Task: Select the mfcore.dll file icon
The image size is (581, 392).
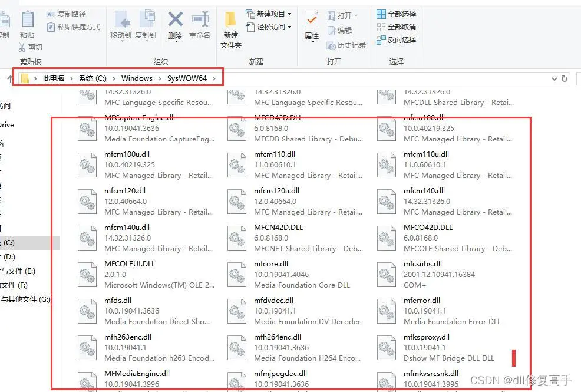Action: [237, 275]
